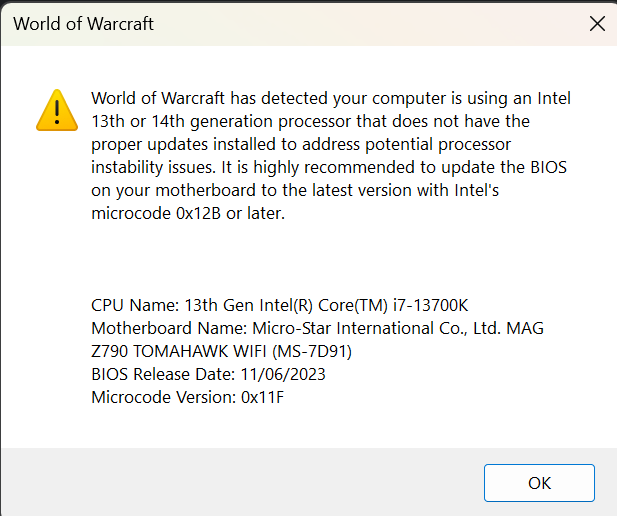Click the 11/06/2023 date value
The image size is (617, 516).
(283, 374)
